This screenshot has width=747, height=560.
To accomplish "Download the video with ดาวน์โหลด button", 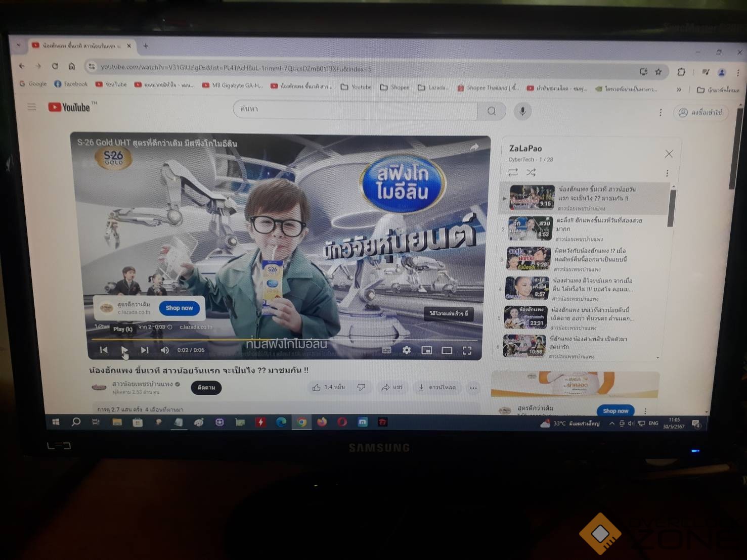I will (436, 388).
